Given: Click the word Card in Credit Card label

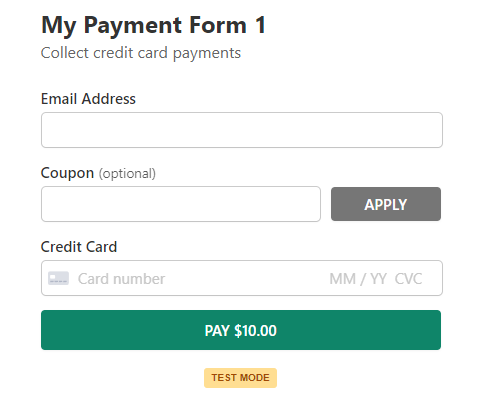Looking at the screenshot, I should coord(102,247).
